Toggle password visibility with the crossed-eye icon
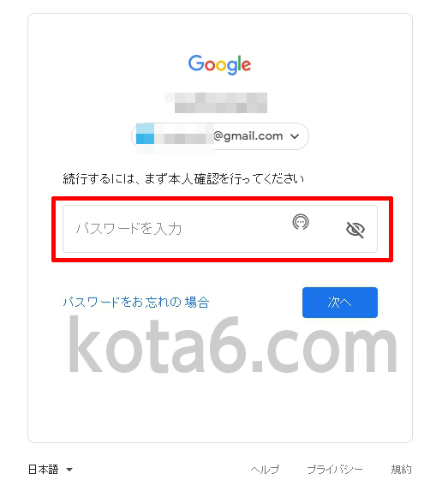 point(355,230)
